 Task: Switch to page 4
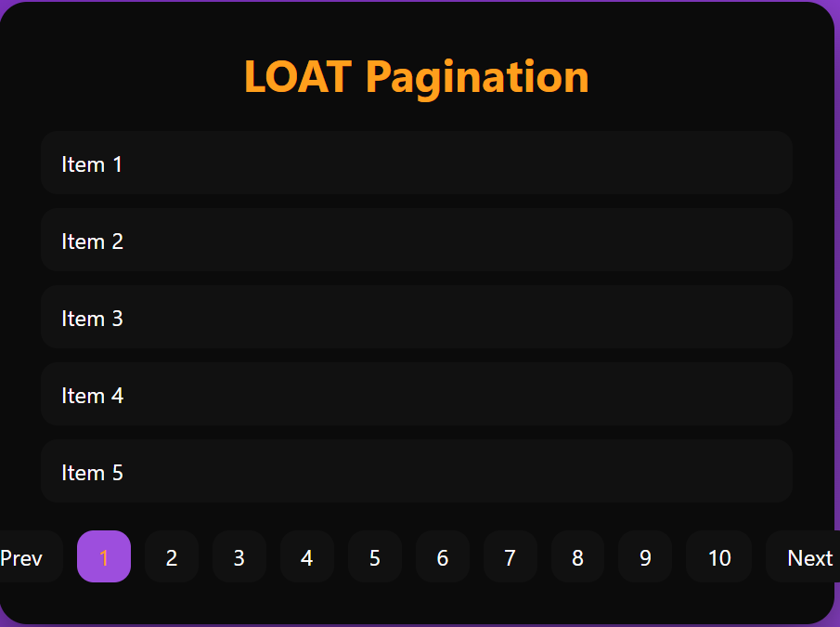coord(307,557)
